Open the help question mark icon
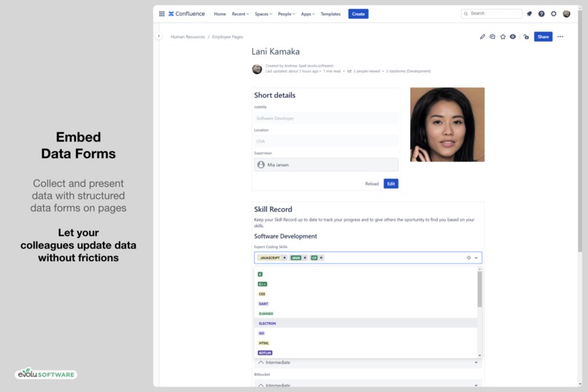Image resolution: width=588 pixels, height=392 pixels. tap(541, 14)
